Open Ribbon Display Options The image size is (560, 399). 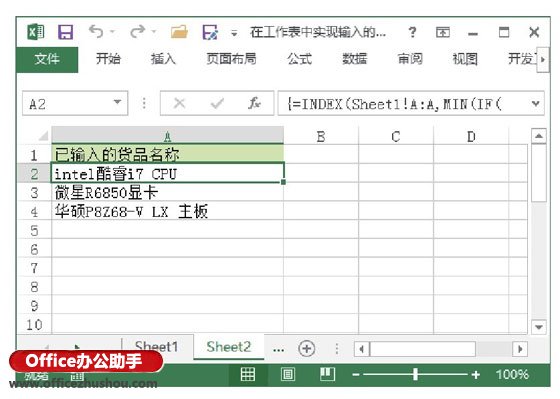(x=443, y=33)
